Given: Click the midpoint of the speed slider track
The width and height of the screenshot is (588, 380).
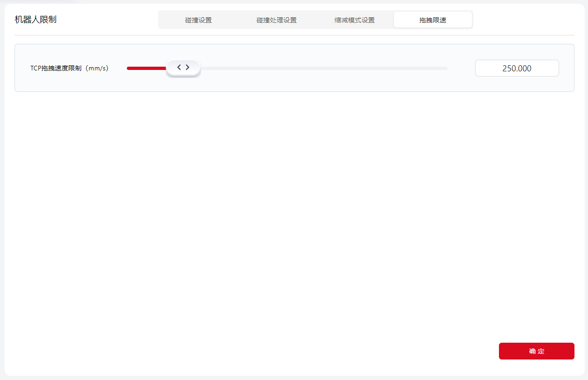Looking at the screenshot, I should 287,68.
